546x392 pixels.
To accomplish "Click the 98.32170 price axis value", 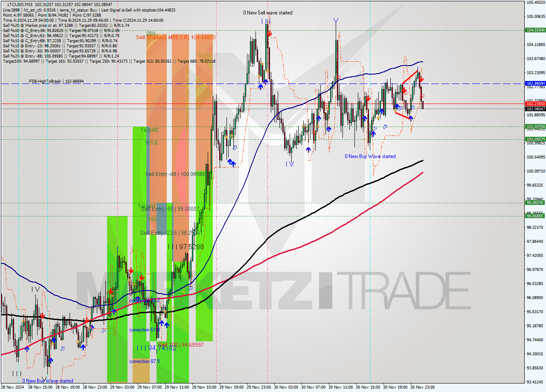I will click(536, 227).
